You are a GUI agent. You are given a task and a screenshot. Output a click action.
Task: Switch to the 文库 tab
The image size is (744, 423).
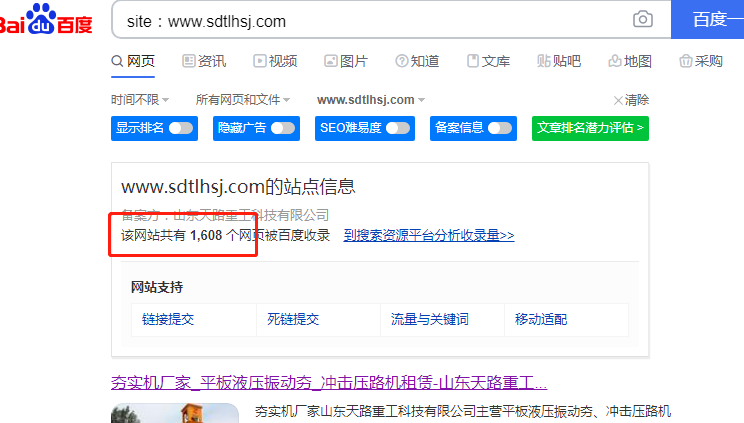489,61
